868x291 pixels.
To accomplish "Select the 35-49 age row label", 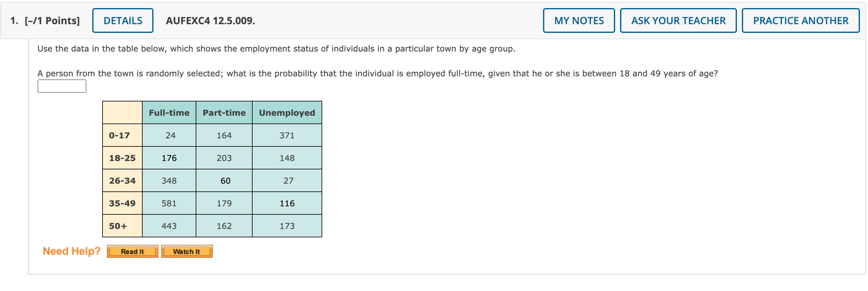I will point(122,203).
